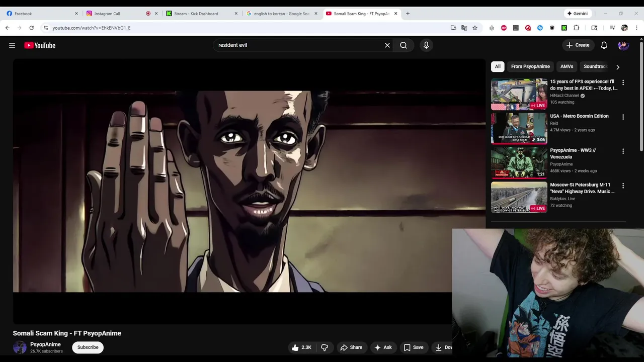This screenshot has height=362, width=644.
Task: Start voice search with microphone
Action: pos(426,45)
